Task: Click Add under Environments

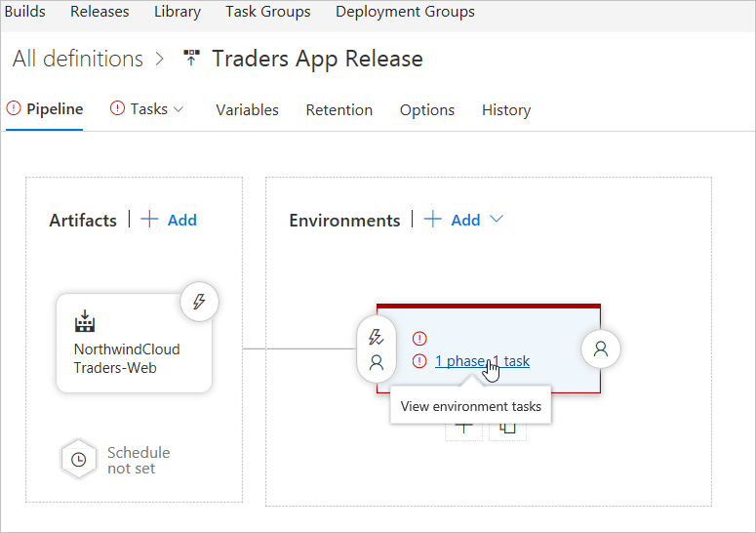Action: (465, 220)
